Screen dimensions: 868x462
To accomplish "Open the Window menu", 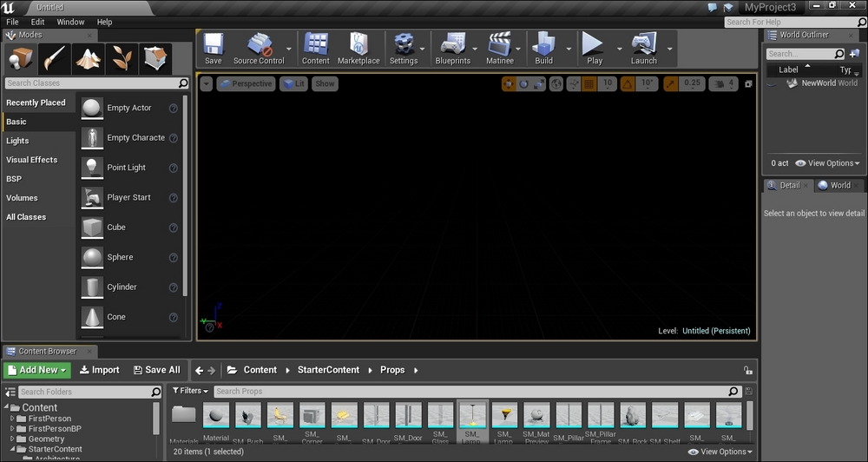I will coord(70,22).
